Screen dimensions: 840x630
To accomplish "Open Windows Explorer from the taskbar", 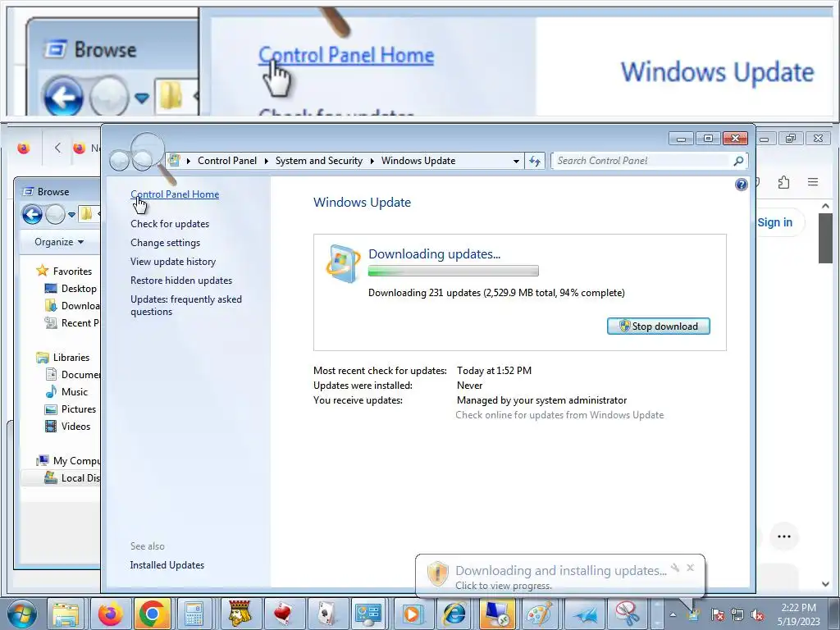I will (x=66, y=614).
